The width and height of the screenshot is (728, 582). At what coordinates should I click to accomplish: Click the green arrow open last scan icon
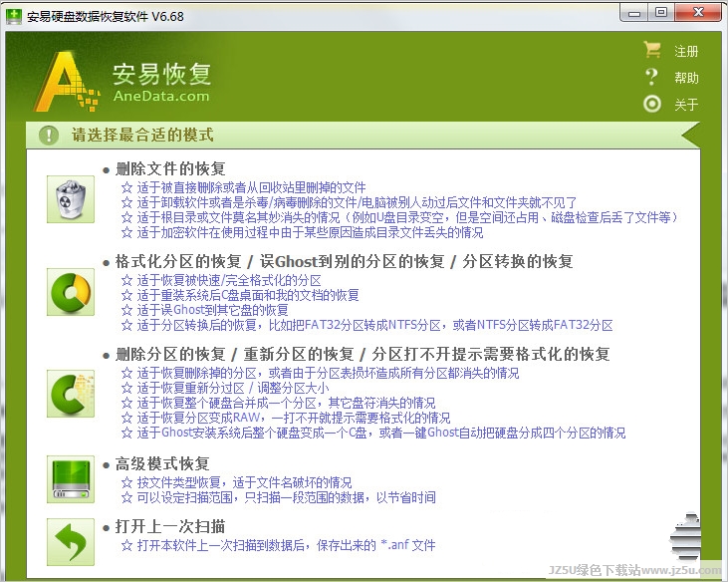point(71,541)
